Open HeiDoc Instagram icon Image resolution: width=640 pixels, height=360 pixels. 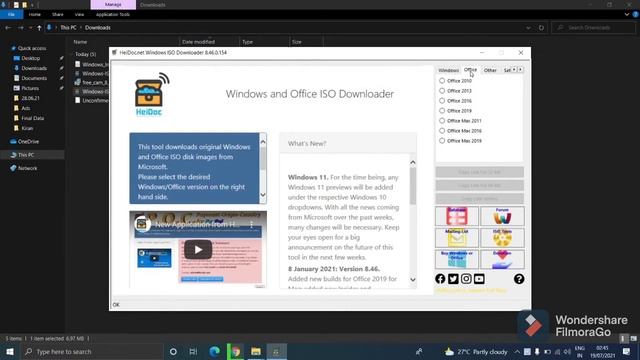pyautogui.click(x=466, y=279)
